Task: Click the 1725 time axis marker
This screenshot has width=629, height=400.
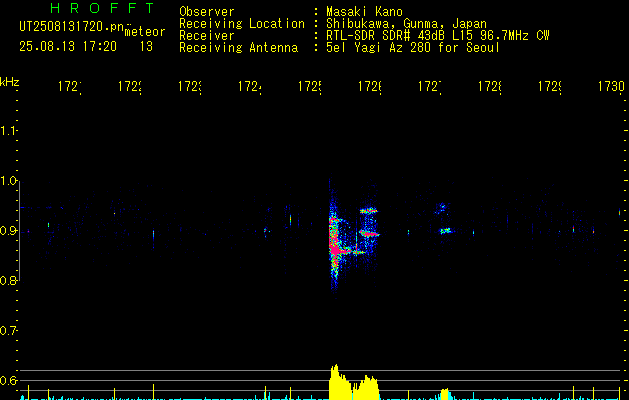Action: [x=310, y=86]
